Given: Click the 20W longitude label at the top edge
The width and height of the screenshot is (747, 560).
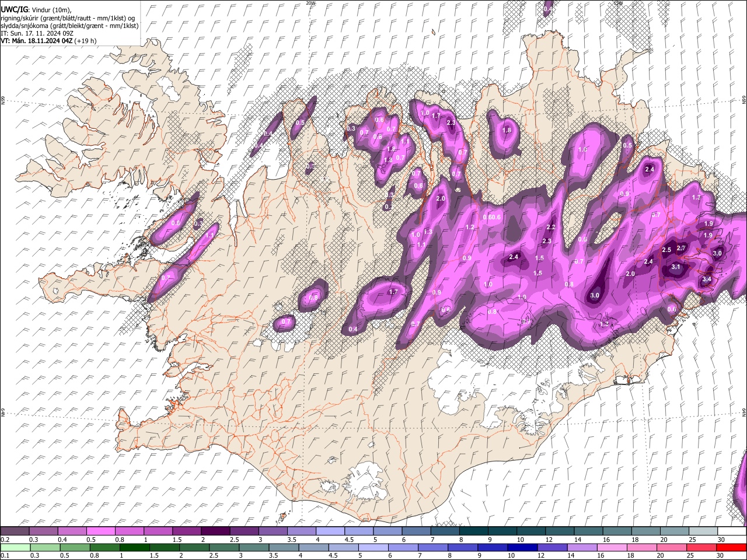Looking at the screenshot, I should pyautogui.click(x=310, y=2).
